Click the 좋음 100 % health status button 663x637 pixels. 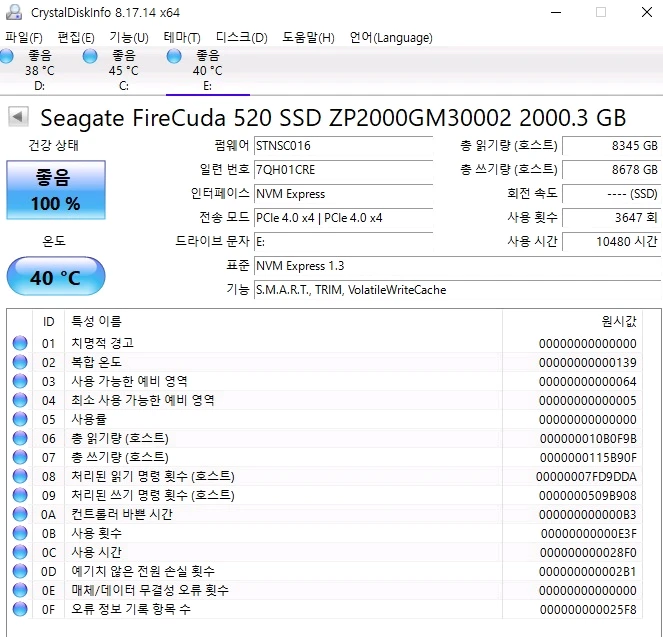[56, 190]
